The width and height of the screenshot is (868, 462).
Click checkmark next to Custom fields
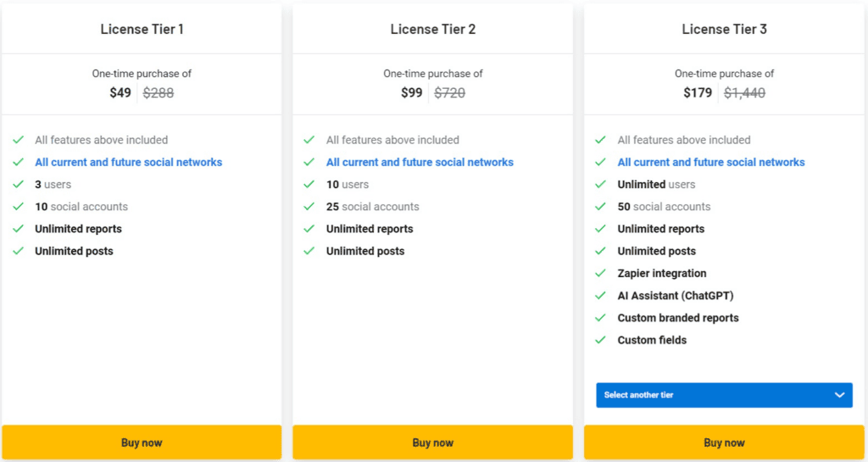(600, 340)
